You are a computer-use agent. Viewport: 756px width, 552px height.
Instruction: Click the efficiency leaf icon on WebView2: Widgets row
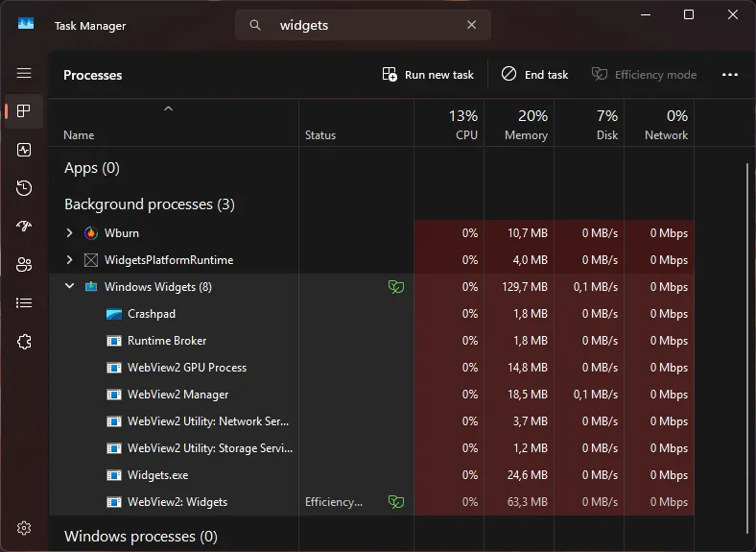coord(396,502)
